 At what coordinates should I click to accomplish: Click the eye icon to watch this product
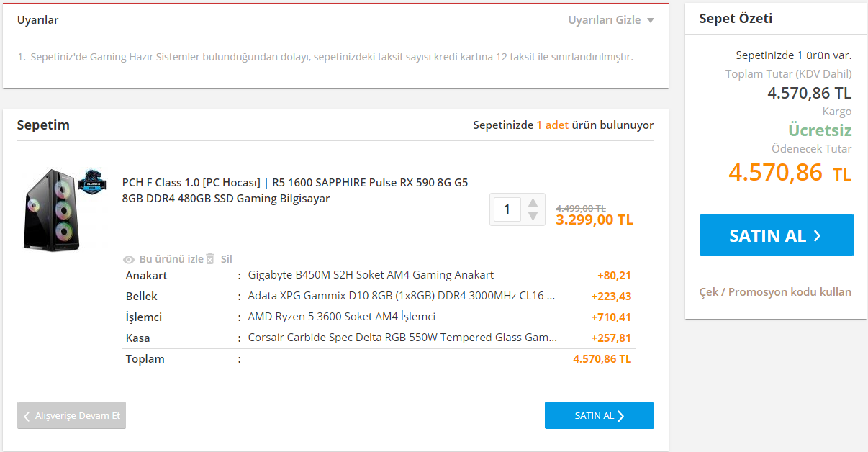tap(129, 259)
